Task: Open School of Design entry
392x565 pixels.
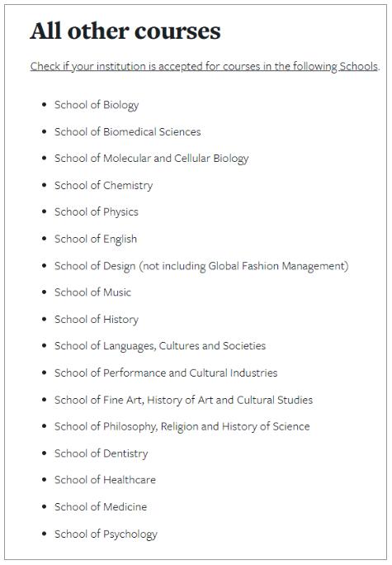Action: click(201, 266)
